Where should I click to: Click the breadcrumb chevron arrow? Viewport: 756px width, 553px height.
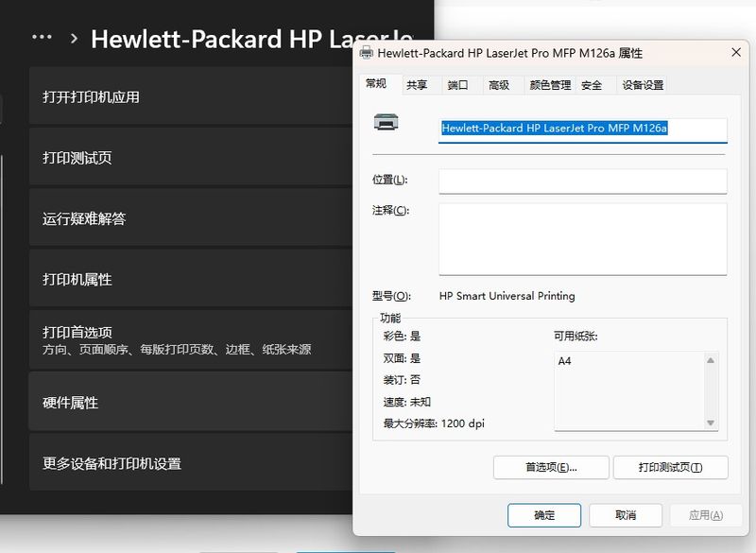(74, 39)
